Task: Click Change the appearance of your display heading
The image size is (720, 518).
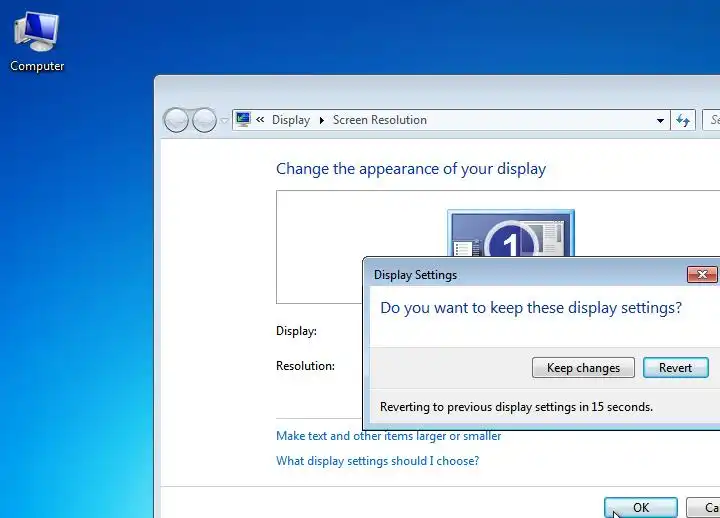Action: coord(411,169)
